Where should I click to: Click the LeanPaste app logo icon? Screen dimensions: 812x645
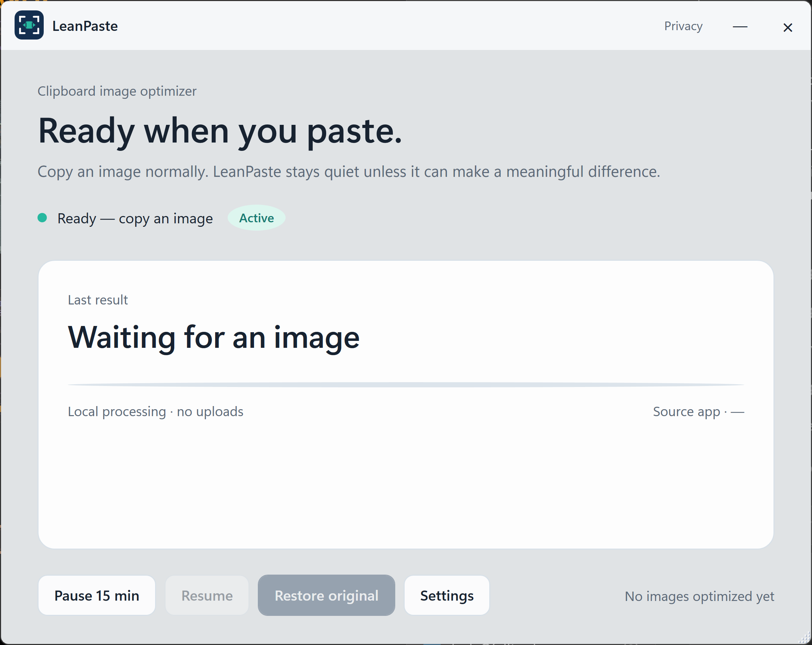pos(29,25)
